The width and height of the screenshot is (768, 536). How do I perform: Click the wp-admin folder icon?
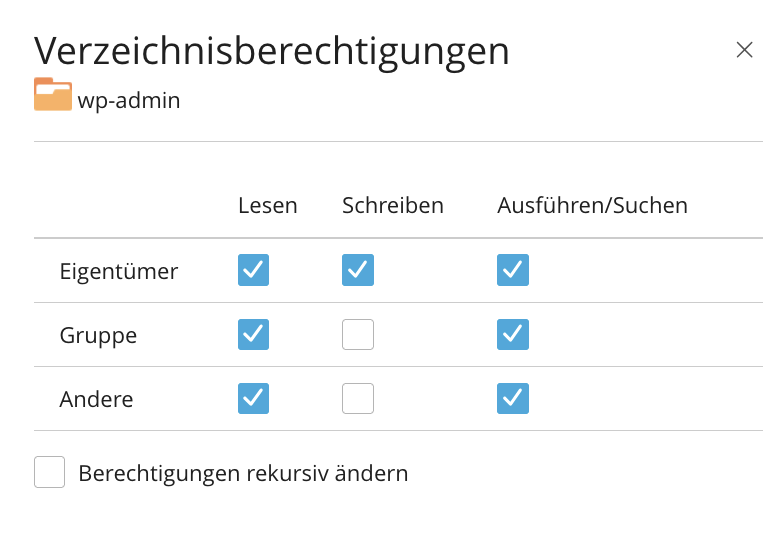point(52,95)
